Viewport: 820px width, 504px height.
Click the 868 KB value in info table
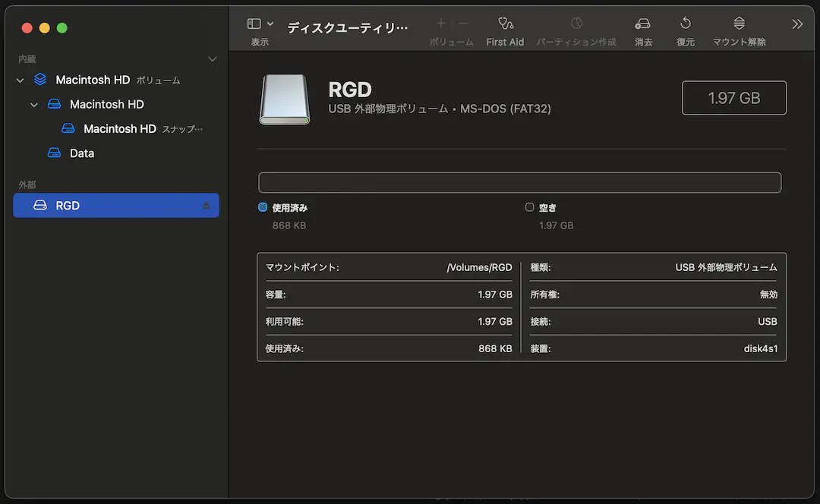coord(495,348)
